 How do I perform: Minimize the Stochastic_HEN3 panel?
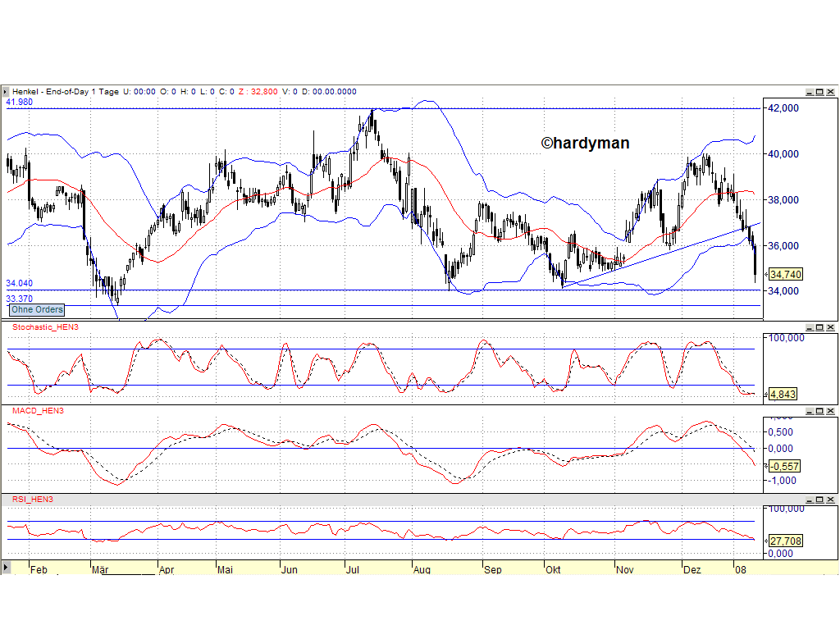point(810,326)
